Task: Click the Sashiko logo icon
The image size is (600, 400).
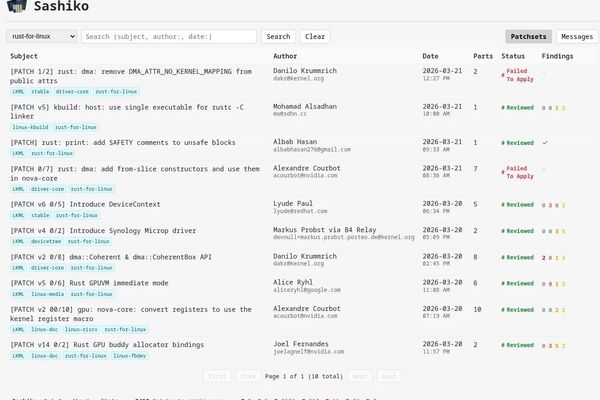Action: click(x=17, y=6)
